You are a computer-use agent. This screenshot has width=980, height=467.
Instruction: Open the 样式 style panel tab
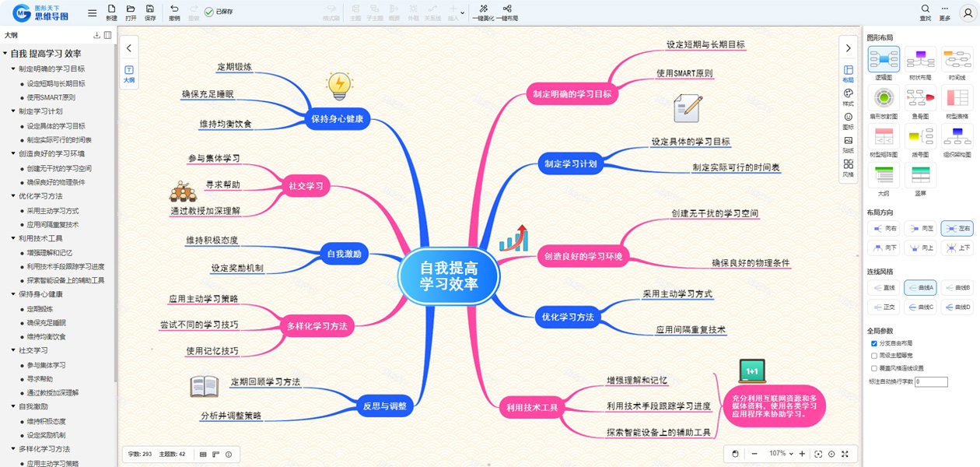click(x=848, y=97)
